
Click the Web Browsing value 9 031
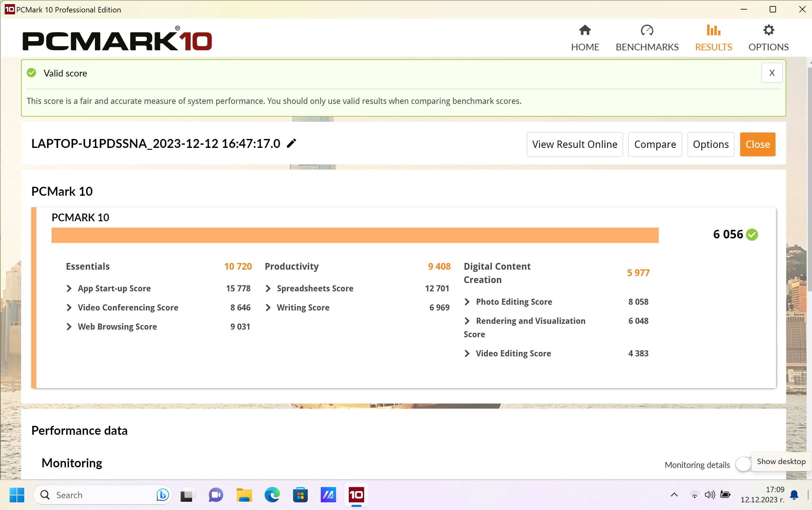point(240,326)
